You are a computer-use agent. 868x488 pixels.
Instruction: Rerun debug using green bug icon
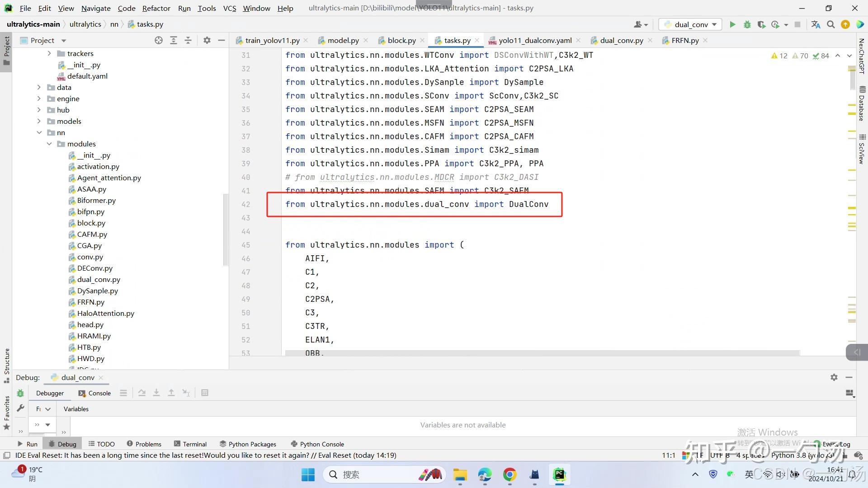[x=20, y=393]
